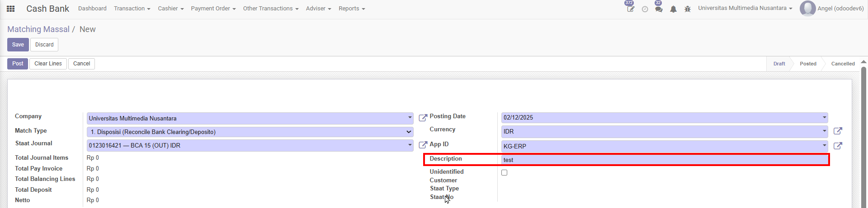Open external link next to App ID field
Image resolution: width=868 pixels, height=208 pixels.
[x=838, y=146]
